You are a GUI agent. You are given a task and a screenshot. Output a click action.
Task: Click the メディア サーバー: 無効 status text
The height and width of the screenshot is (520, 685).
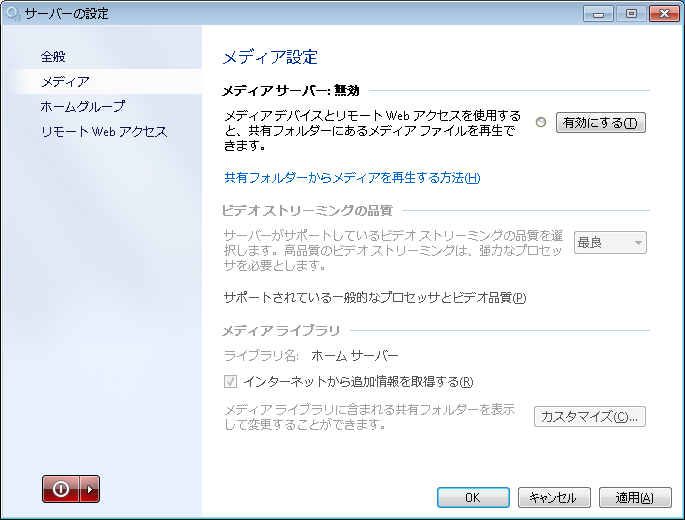291,90
